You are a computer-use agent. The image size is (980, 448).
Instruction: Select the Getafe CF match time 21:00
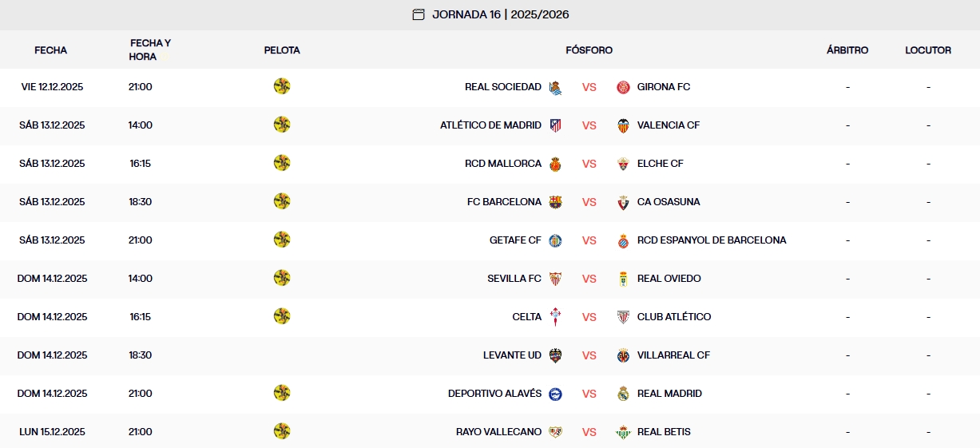141,240
